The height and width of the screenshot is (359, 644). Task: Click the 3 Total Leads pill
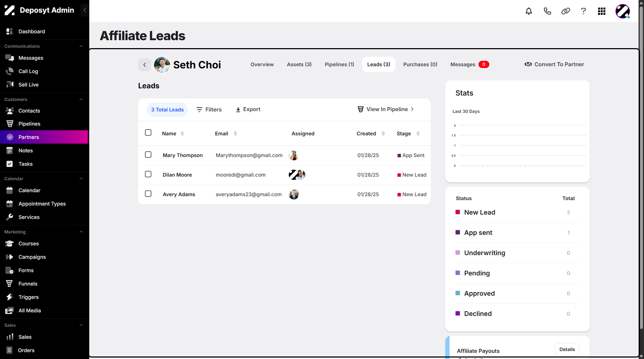167,110
